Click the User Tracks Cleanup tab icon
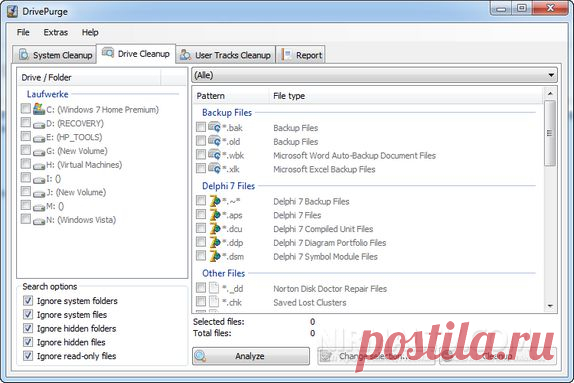Viewport: 574px width, 383px height. (x=185, y=55)
